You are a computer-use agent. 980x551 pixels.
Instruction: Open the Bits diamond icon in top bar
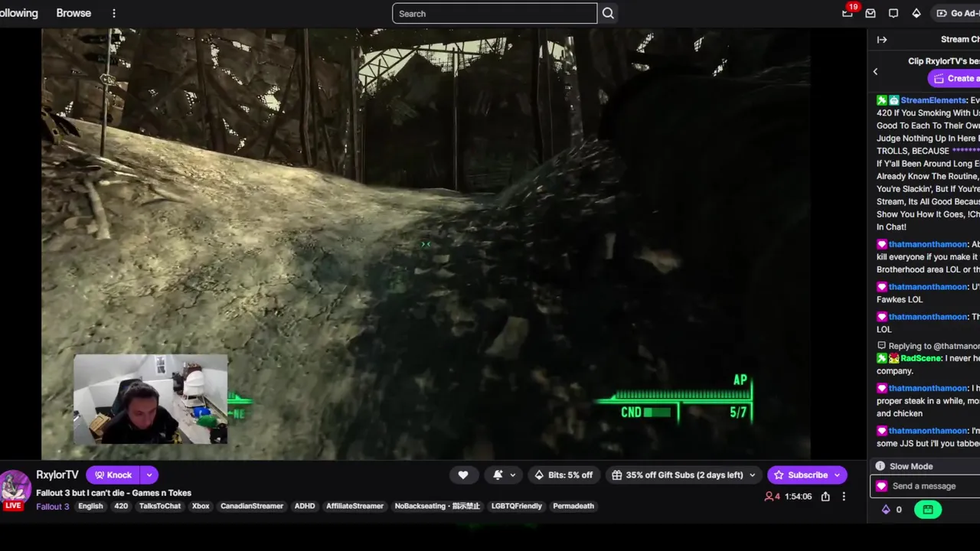click(x=916, y=13)
